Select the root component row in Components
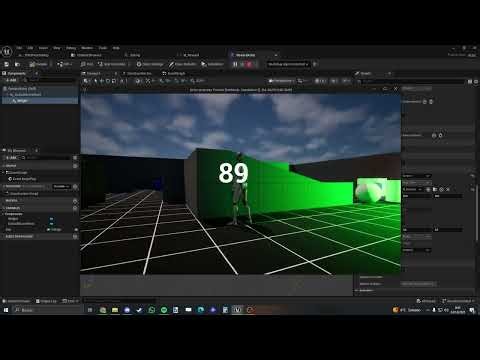Viewport: 480px width, 360px height. click(40, 89)
